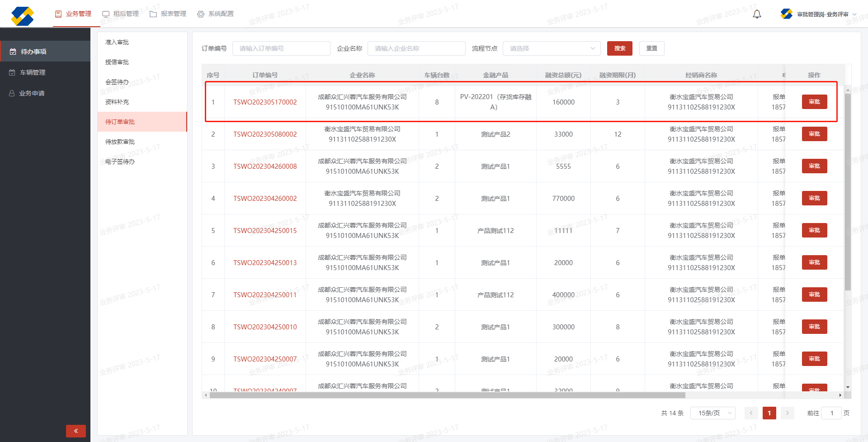Click the red 搜索 button
This screenshot has width=868, height=442.
pos(619,48)
